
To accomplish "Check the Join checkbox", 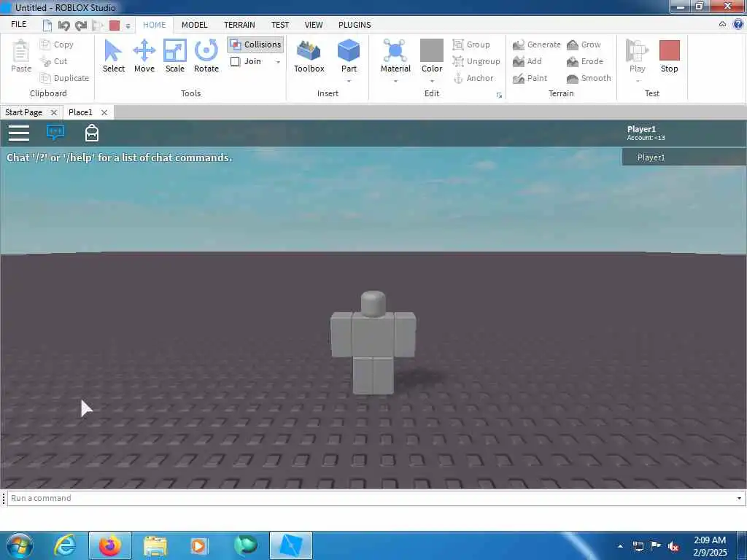I will (x=236, y=61).
